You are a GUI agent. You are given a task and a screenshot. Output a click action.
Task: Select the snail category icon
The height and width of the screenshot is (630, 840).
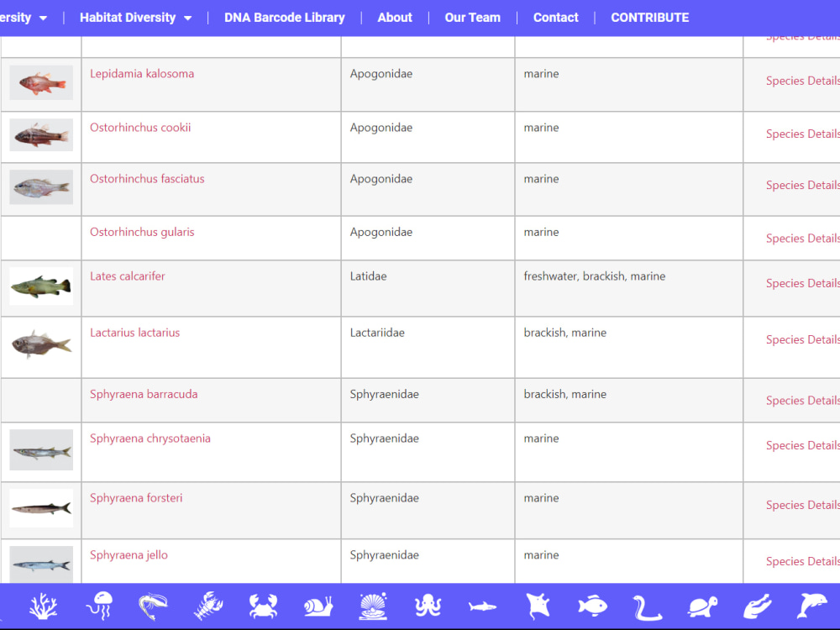coord(318,606)
